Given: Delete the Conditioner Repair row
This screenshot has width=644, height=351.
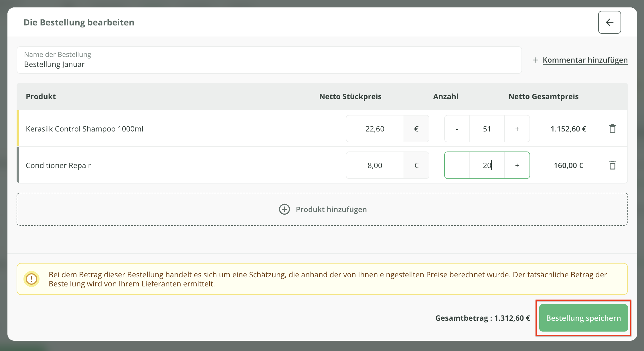Looking at the screenshot, I should click(612, 165).
